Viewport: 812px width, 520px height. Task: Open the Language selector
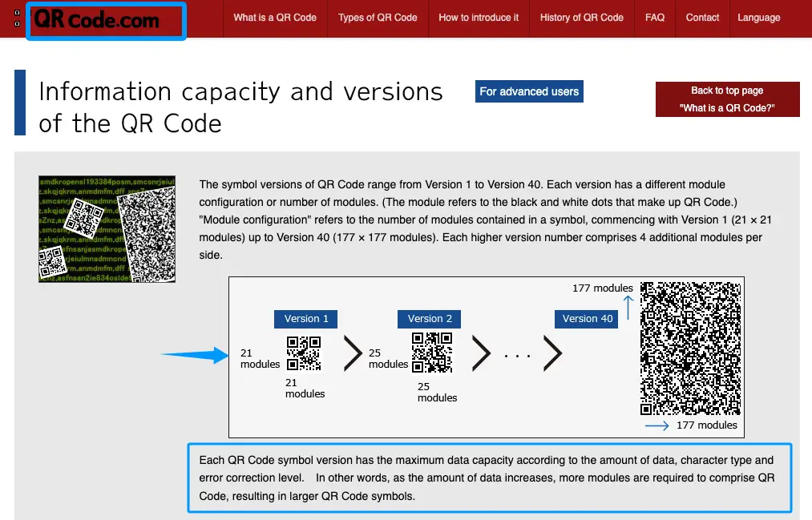tap(758, 18)
